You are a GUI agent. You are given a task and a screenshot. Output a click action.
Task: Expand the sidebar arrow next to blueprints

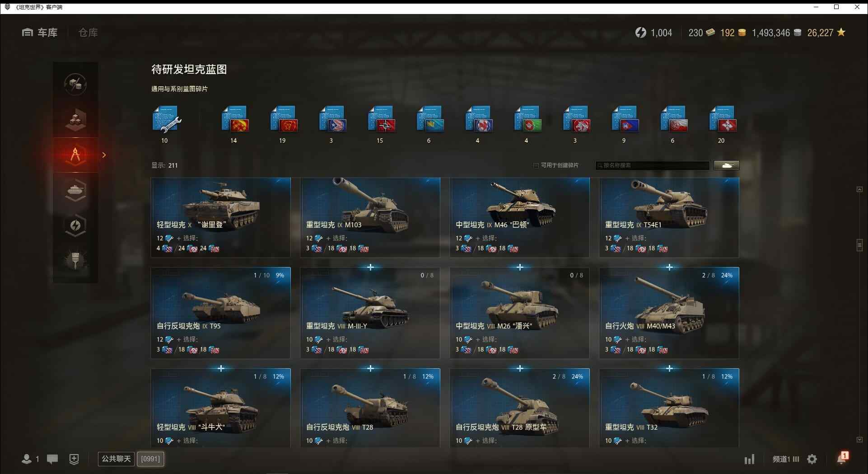[104, 155]
